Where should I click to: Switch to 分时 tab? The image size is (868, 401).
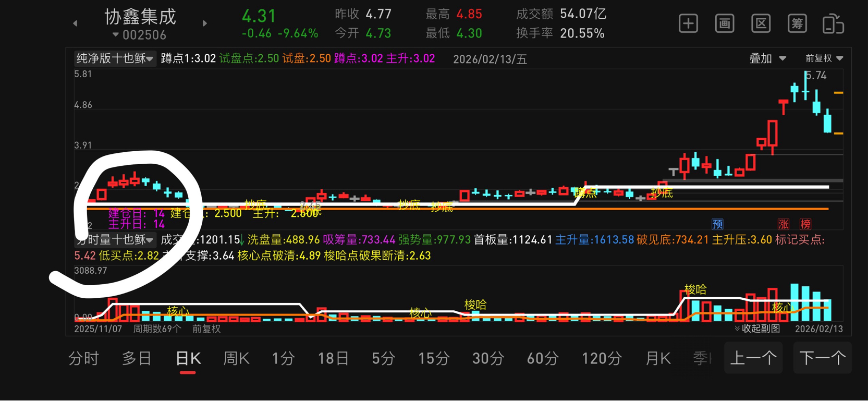tap(83, 359)
